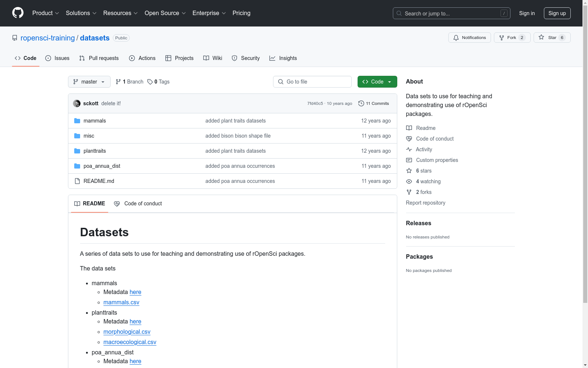Open sckott's avatar profile
Viewport: 588px width, 368px height.
click(77, 103)
